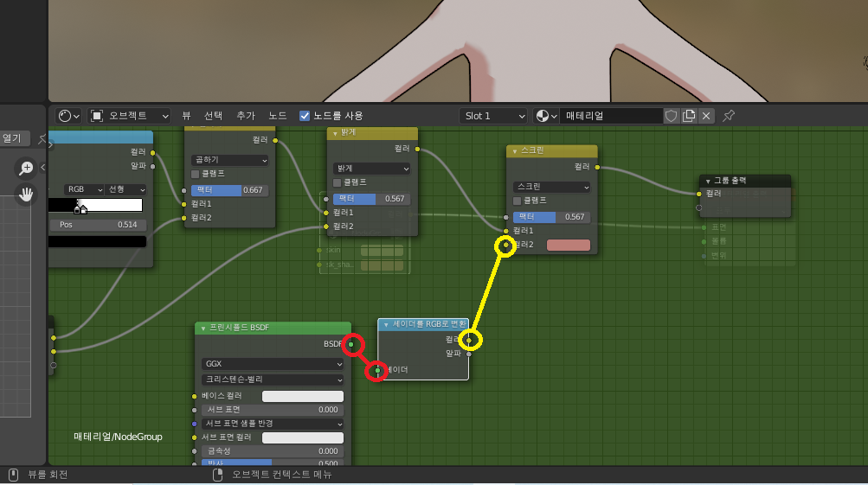
Task: Click the mouse icon beside 뷰를 회전
Action: point(14,475)
